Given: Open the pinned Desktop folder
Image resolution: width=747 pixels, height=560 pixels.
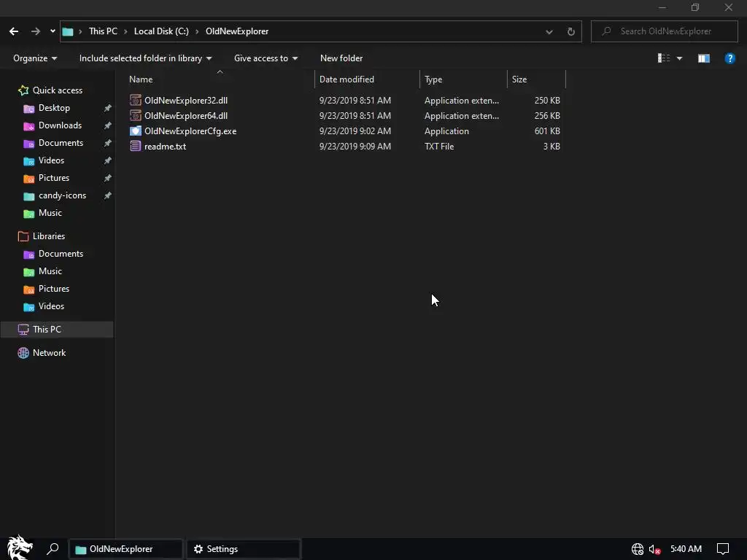Looking at the screenshot, I should 54,108.
